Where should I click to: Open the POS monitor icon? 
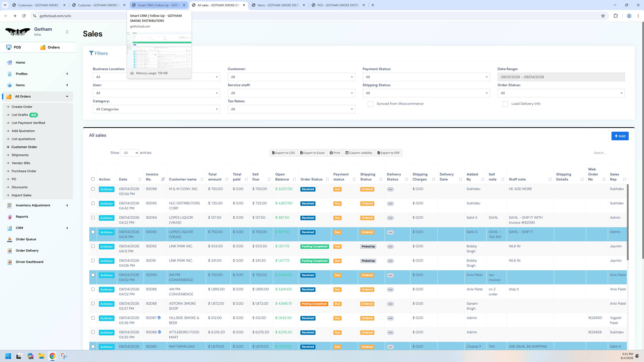click(x=9, y=47)
